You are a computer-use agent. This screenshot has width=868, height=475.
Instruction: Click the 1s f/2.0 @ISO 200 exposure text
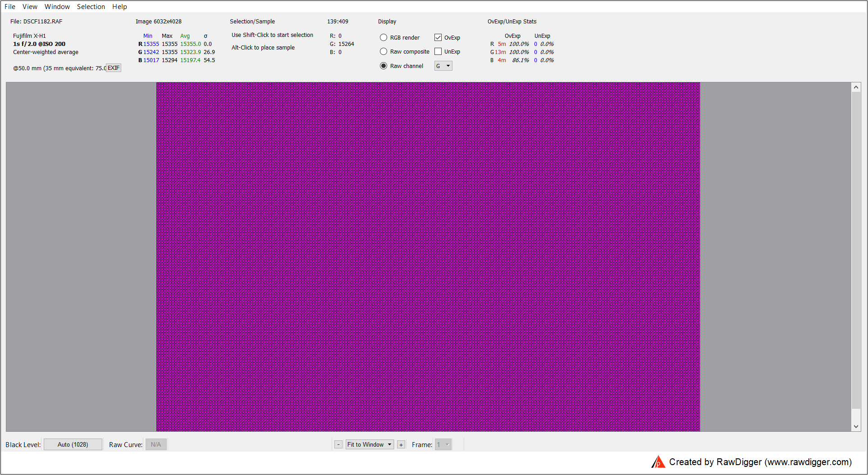click(39, 44)
